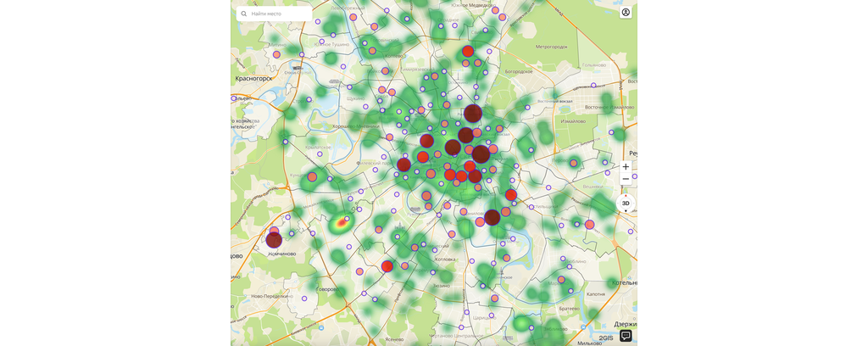Click the 'Зюзино' district label

click(441, 286)
